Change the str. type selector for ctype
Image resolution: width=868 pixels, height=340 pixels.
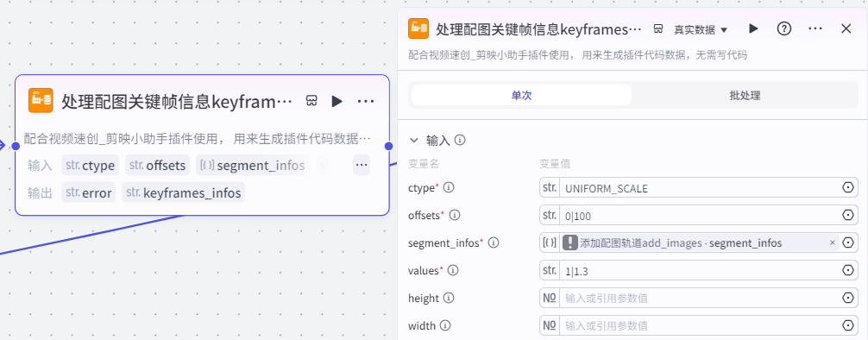[550, 188]
